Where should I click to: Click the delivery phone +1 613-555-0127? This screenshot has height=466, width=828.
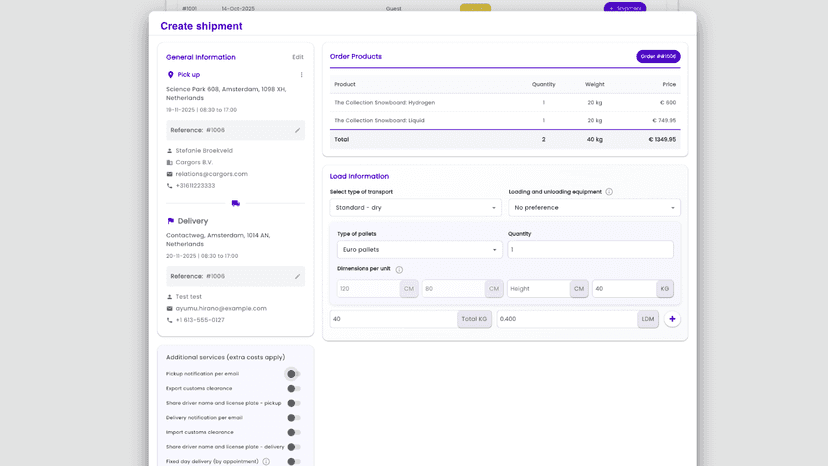[200, 320]
